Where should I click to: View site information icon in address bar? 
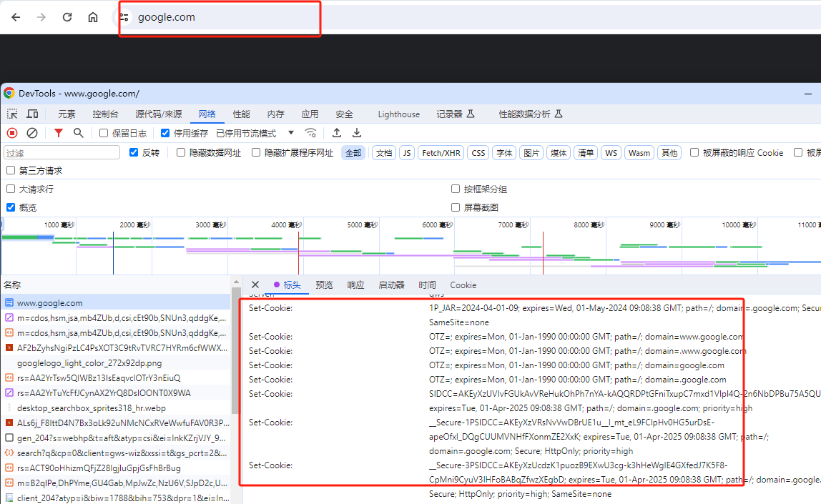(124, 17)
